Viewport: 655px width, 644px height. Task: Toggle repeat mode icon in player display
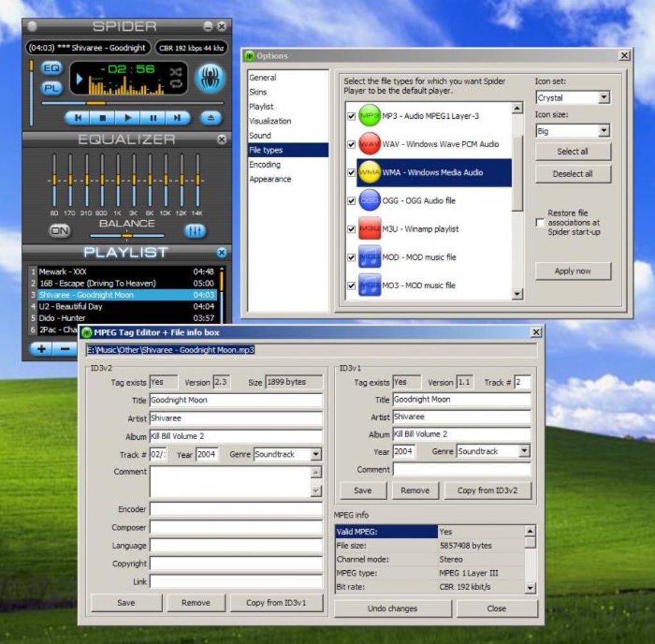click(176, 84)
